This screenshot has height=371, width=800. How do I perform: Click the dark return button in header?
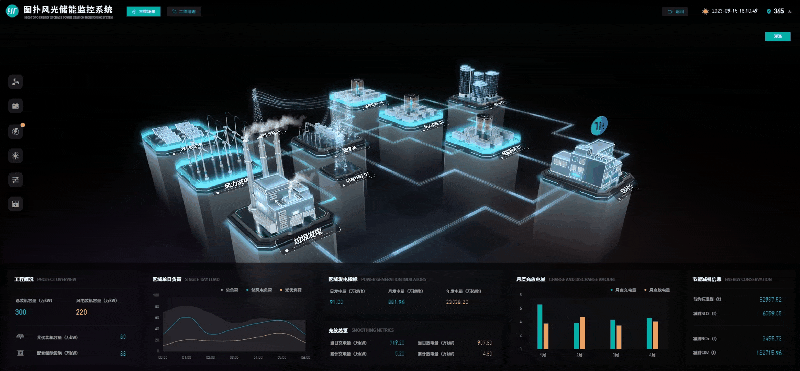coord(675,11)
